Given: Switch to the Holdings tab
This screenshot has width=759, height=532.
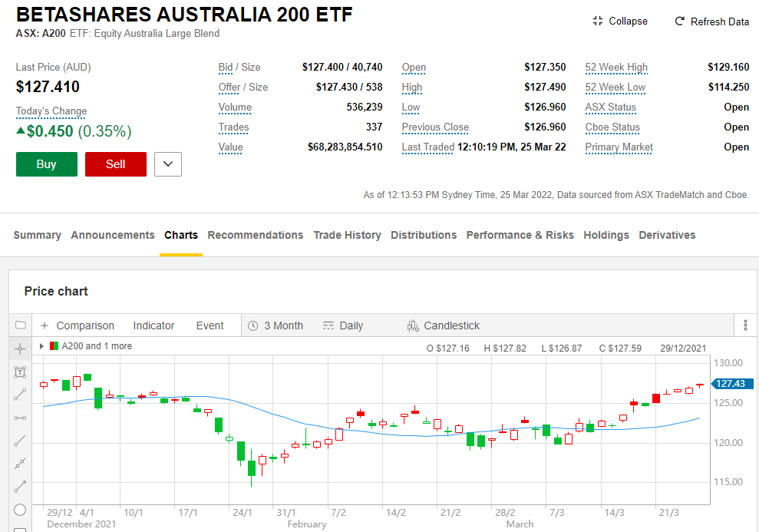Looking at the screenshot, I should pyautogui.click(x=606, y=235).
